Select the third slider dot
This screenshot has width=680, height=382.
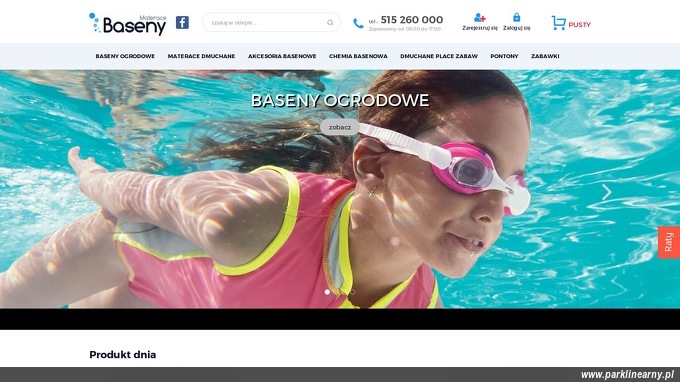[x=353, y=292]
